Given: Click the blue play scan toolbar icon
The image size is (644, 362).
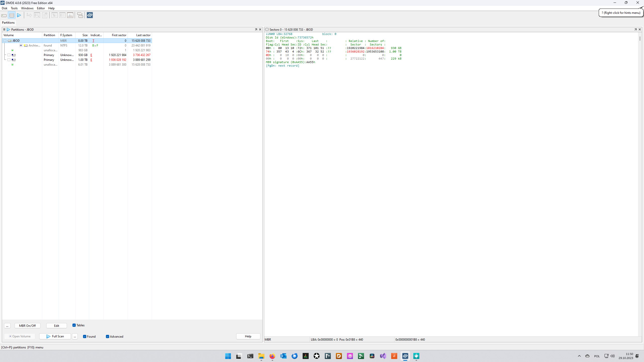Looking at the screenshot, I should coord(19,15).
